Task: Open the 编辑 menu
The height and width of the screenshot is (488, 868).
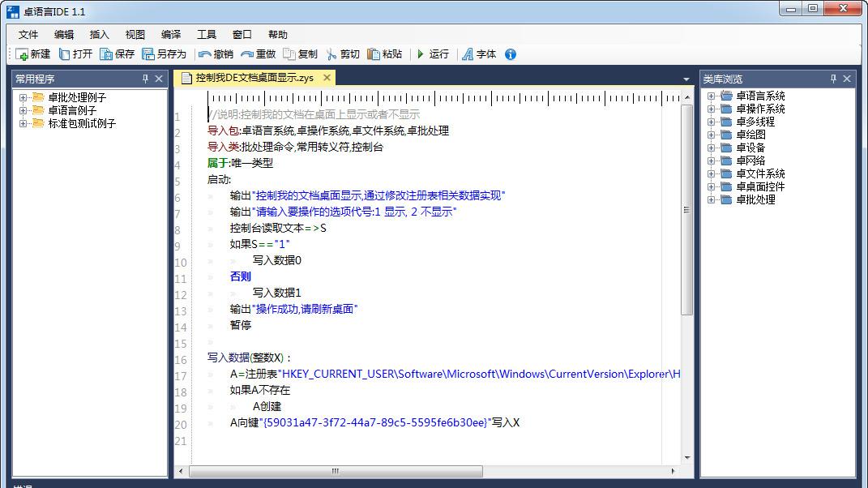Action: (64, 34)
